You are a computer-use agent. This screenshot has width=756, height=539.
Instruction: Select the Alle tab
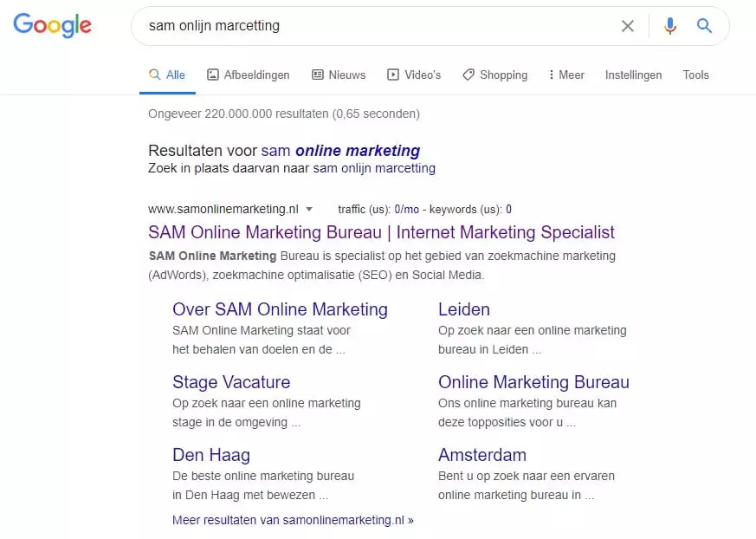click(x=167, y=75)
